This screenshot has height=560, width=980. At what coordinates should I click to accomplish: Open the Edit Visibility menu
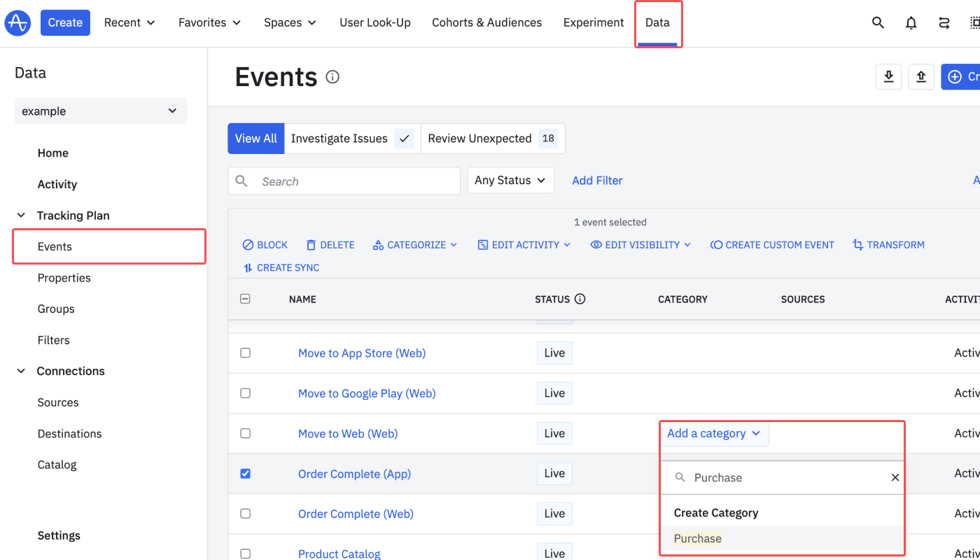click(x=640, y=245)
